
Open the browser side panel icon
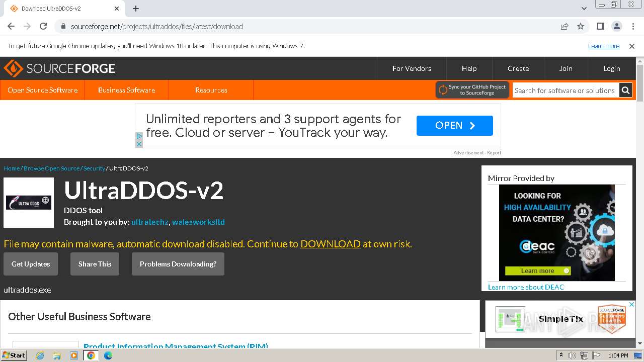pos(600,26)
